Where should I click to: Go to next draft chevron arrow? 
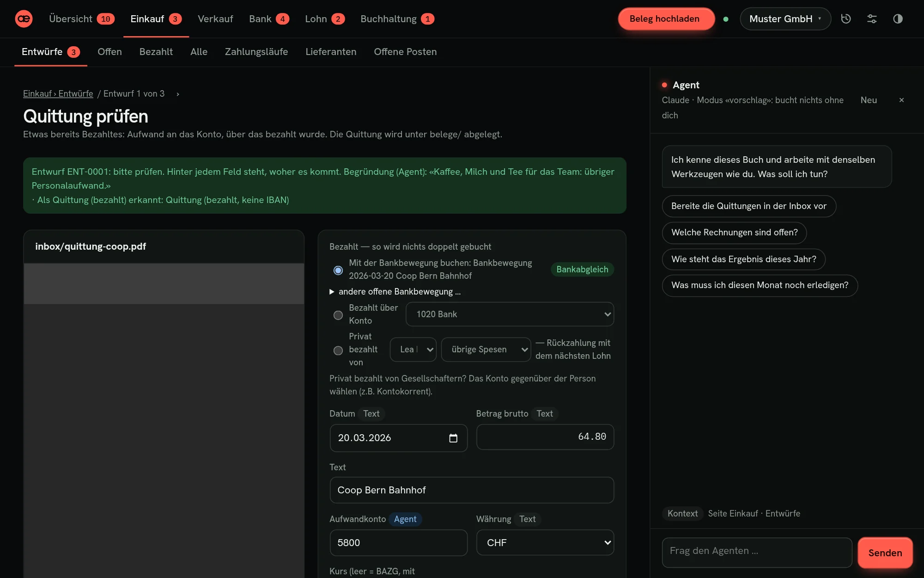(178, 94)
